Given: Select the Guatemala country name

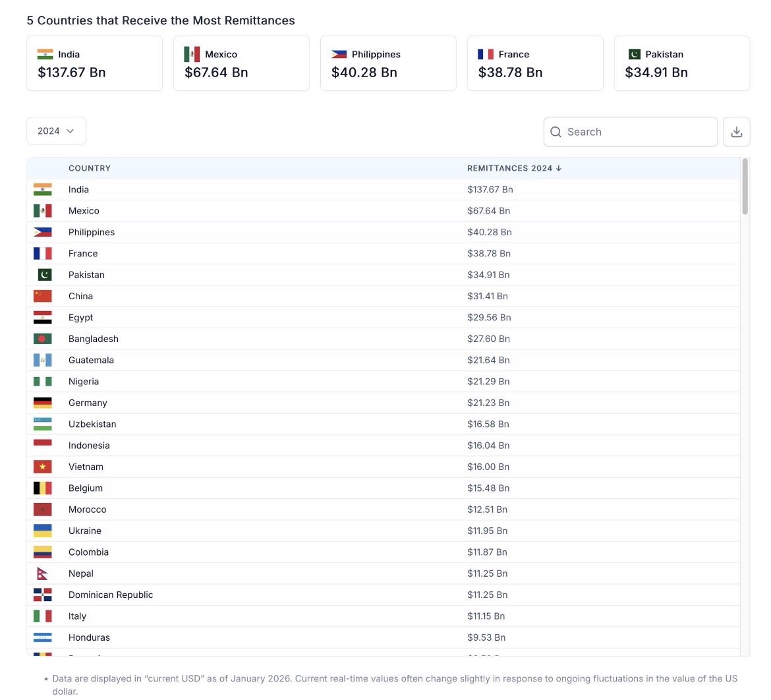Looking at the screenshot, I should point(91,360).
